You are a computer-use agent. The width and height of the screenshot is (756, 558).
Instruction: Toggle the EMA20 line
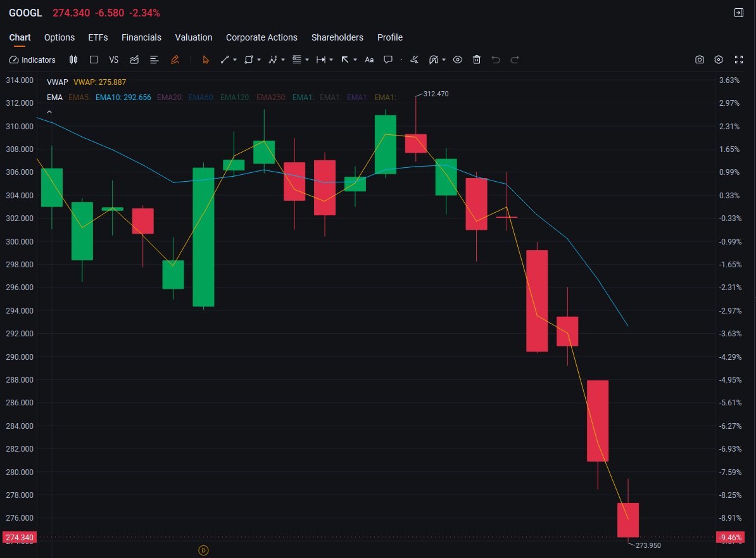(x=170, y=98)
